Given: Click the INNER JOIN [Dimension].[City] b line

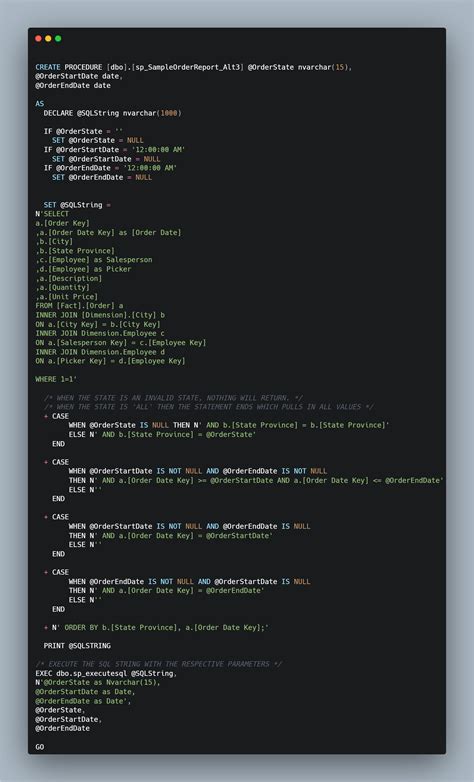Looking at the screenshot, I should coord(100,315).
